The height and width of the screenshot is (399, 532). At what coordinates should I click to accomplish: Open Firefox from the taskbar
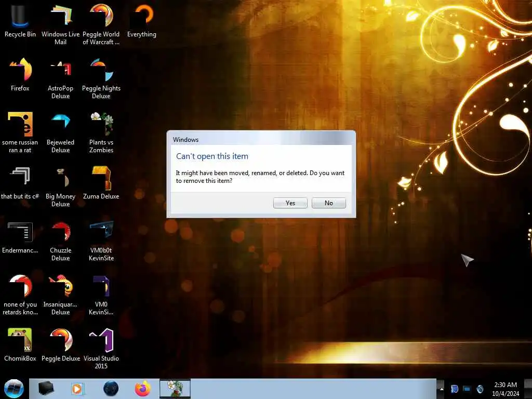pyautogui.click(x=143, y=389)
